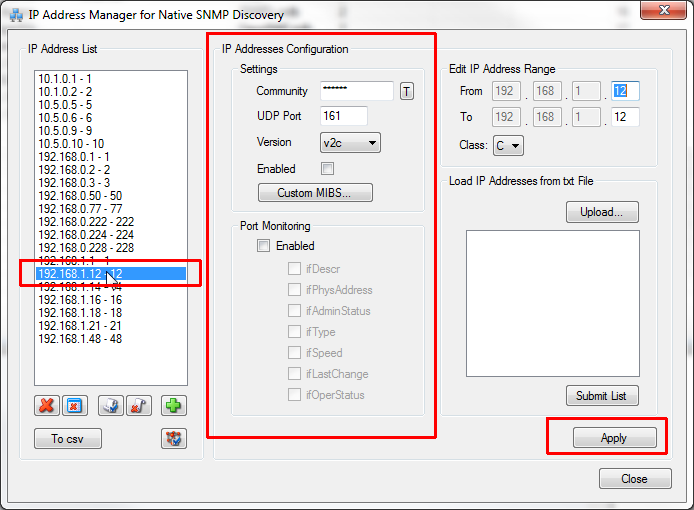Click the network nodes checkmark icon
This screenshot has width=694, height=510.
click(174, 438)
